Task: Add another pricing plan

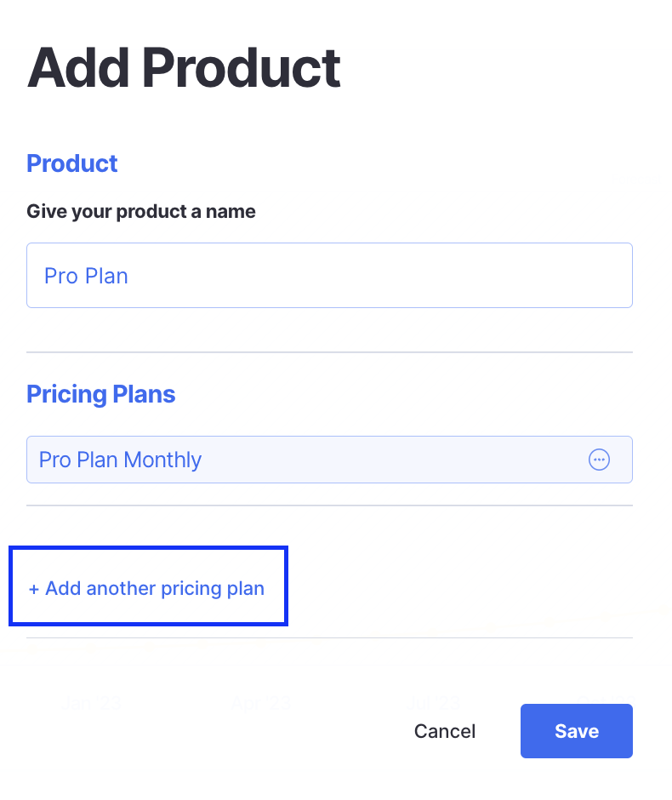Action: [147, 588]
